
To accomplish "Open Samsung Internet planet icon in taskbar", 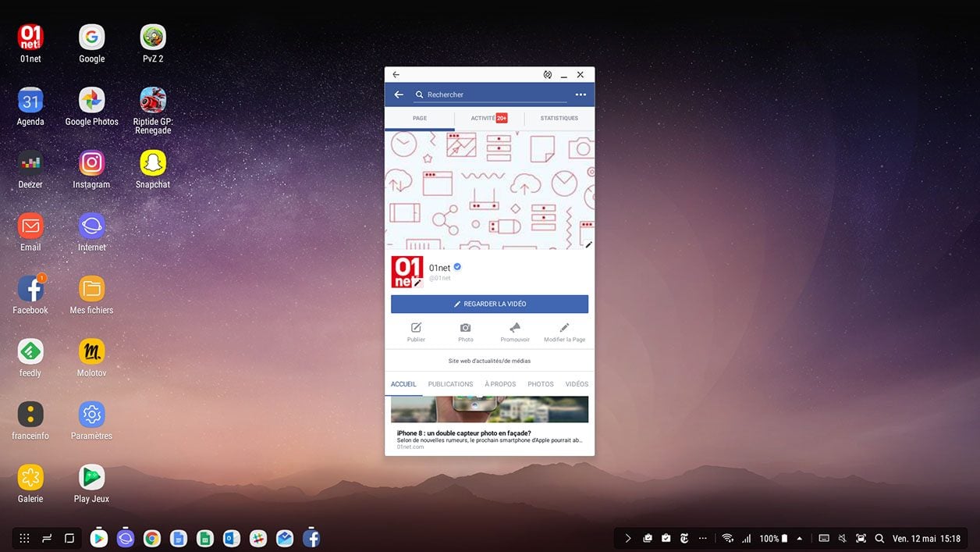I will coord(126,538).
